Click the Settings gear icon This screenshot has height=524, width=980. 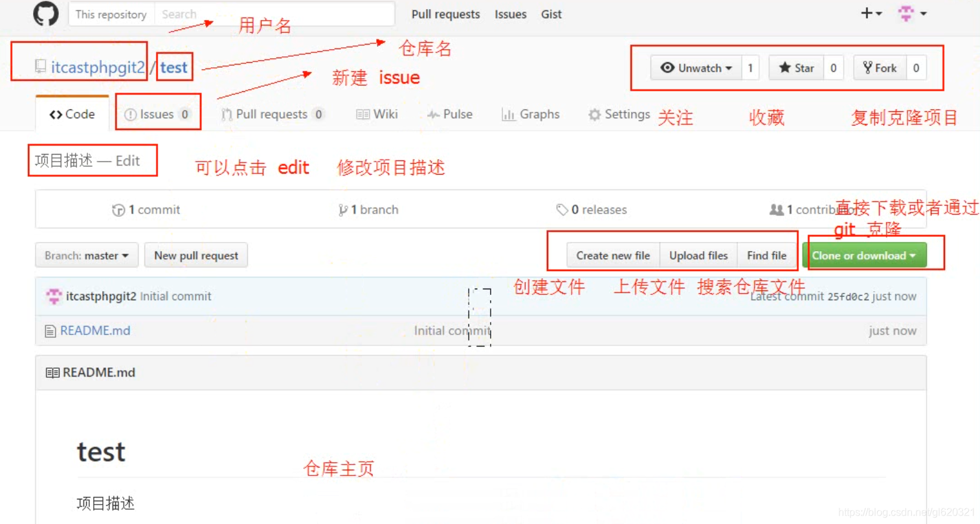point(594,115)
